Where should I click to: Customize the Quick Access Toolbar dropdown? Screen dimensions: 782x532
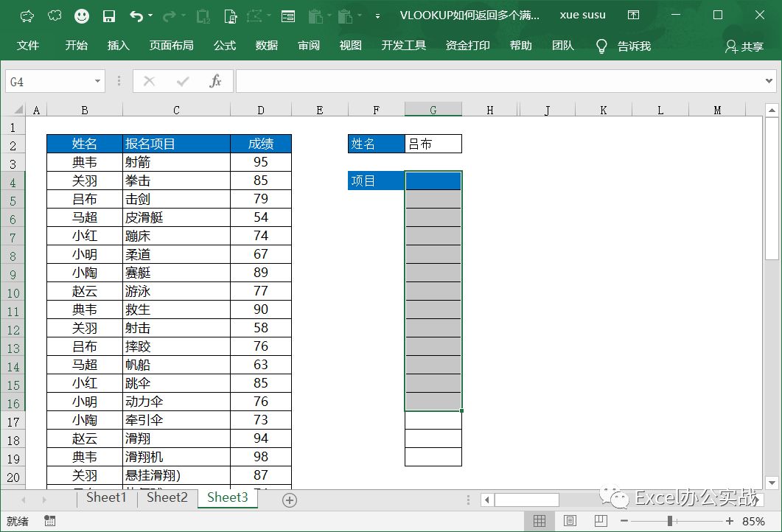tap(377, 16)
